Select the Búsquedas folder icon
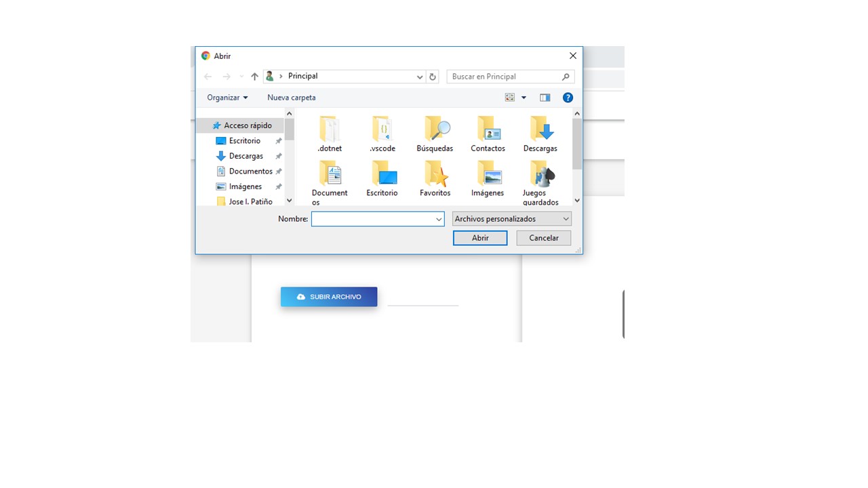Image resolution: width=868 pixels, height=488 pixels. 435,129
